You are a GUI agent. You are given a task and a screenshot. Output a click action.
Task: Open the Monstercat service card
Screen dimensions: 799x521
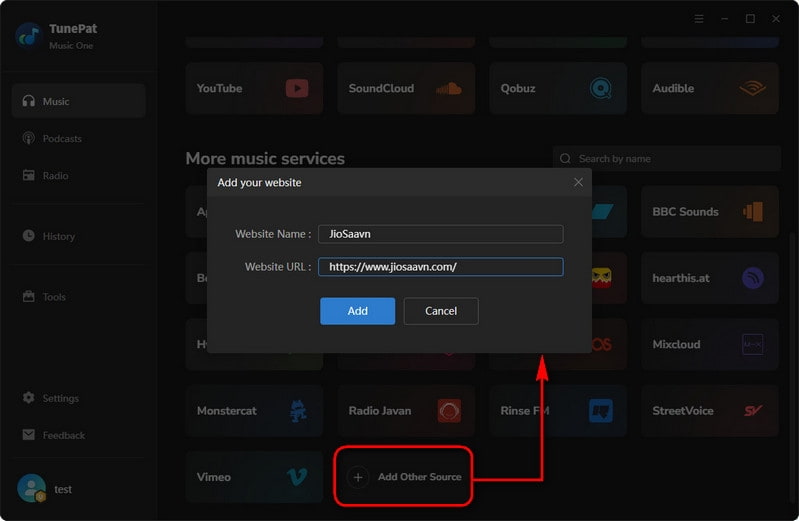(x=254, y=411)
